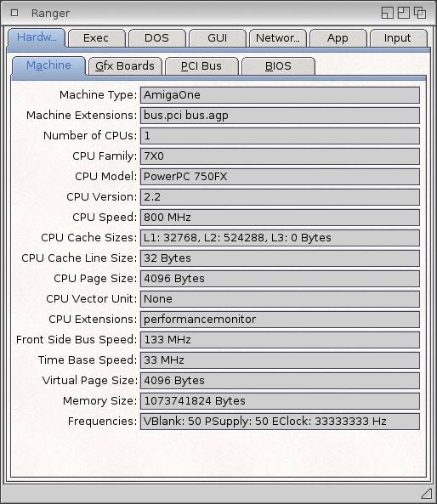Click the Machine Type field showing AmigaOne
437x504 pixels.
click(x=280, y=95)
